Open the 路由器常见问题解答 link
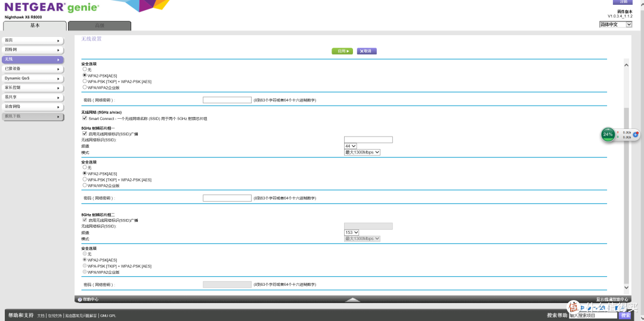This screenshot has height=321, width=644. (81, 316)
